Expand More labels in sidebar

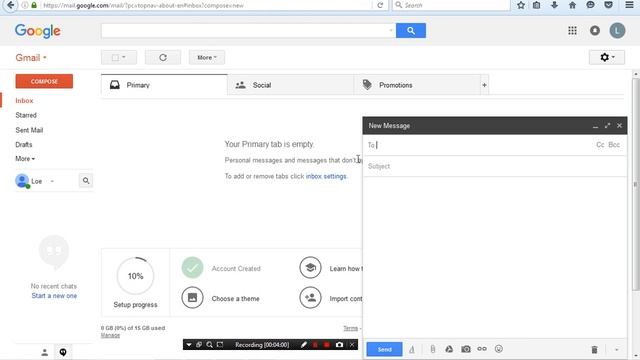(25, 159)
